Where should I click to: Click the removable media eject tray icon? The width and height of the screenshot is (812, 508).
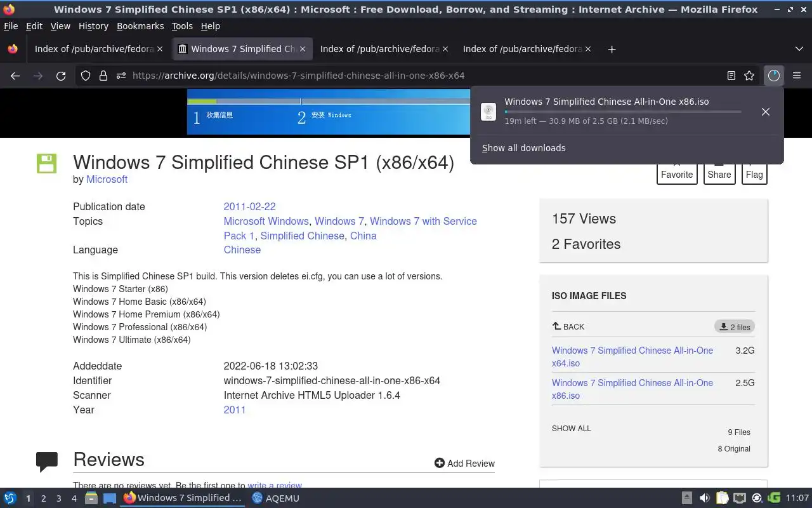pyautogui.click(x=687, y=498)
